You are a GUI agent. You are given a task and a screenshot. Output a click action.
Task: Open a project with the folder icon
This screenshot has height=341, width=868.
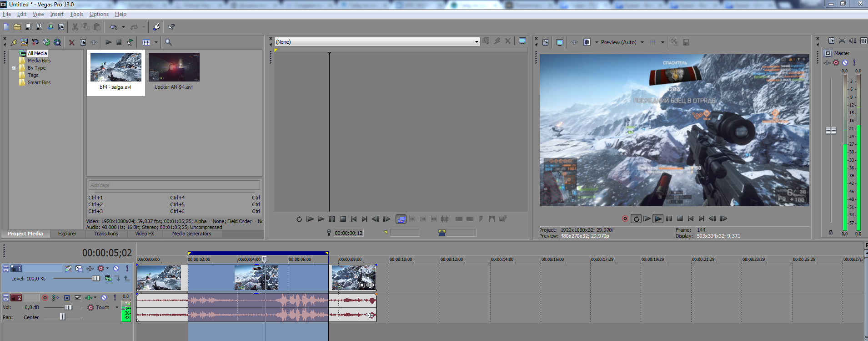click(x=17, y=27)
